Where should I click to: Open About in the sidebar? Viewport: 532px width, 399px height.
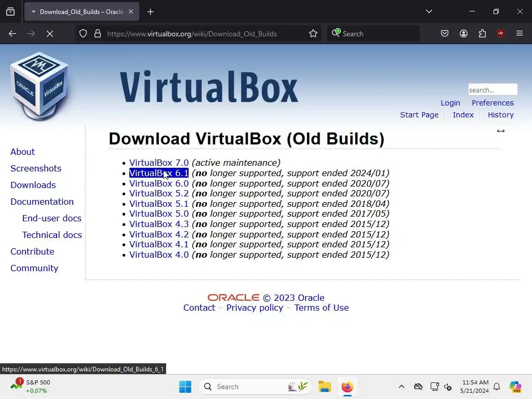23,152
